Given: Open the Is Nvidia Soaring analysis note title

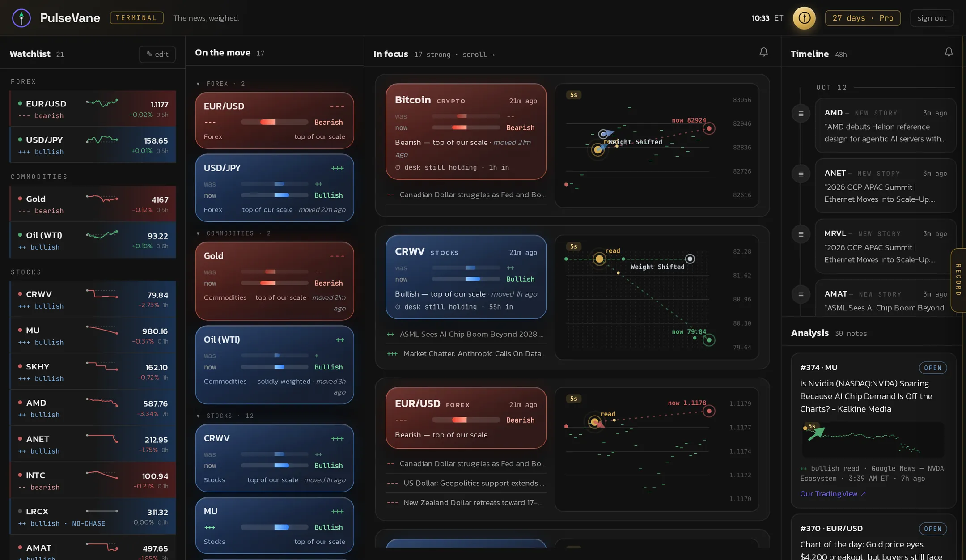Looking at the screenshot, I should 866,396.
